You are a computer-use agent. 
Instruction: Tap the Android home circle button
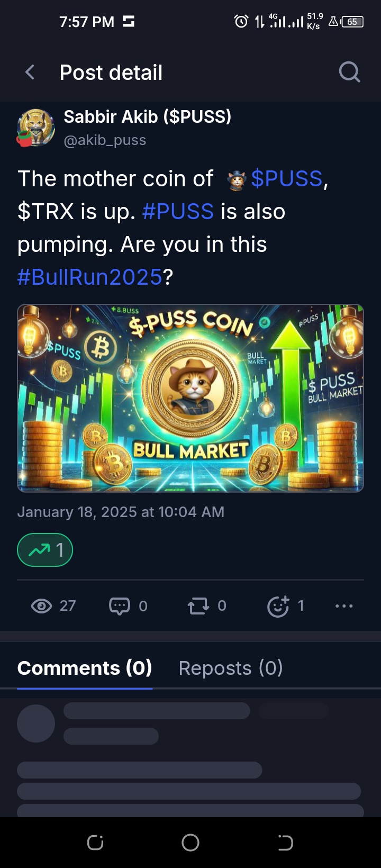pyautogui.click(x=190, y=842)
